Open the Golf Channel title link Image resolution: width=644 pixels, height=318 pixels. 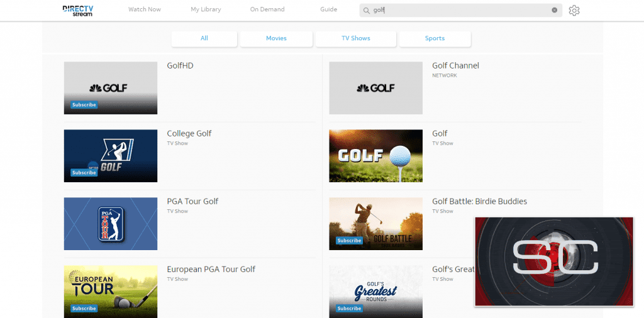tap(455, 65)
